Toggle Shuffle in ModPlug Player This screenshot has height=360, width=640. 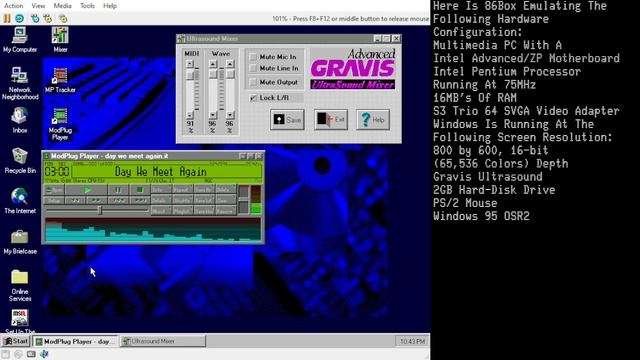(x=183, y=200)
